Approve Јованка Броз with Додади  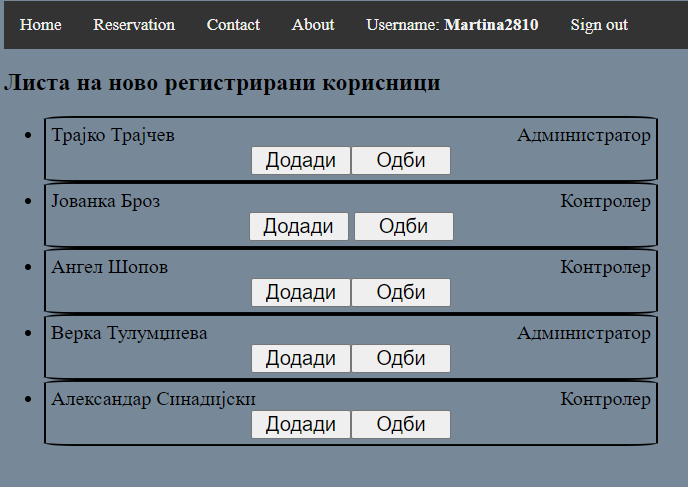298,227
